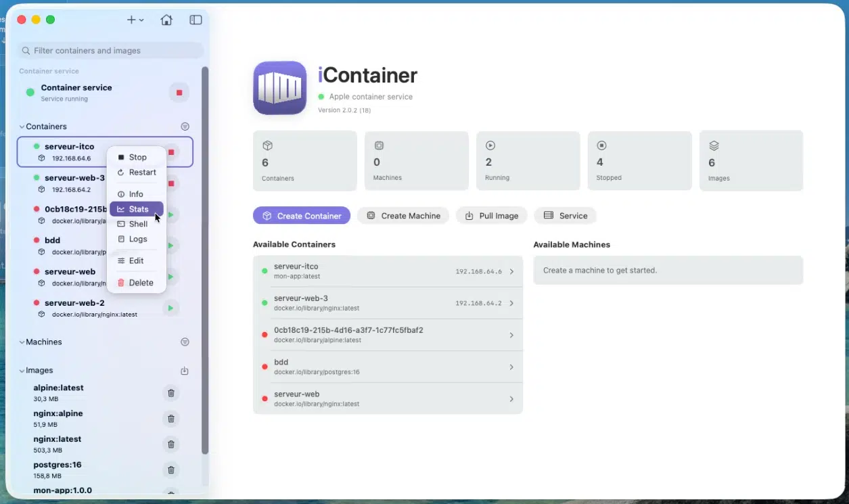Collapse the Containers section
The image size is (849, 504).
click(22, 127)
